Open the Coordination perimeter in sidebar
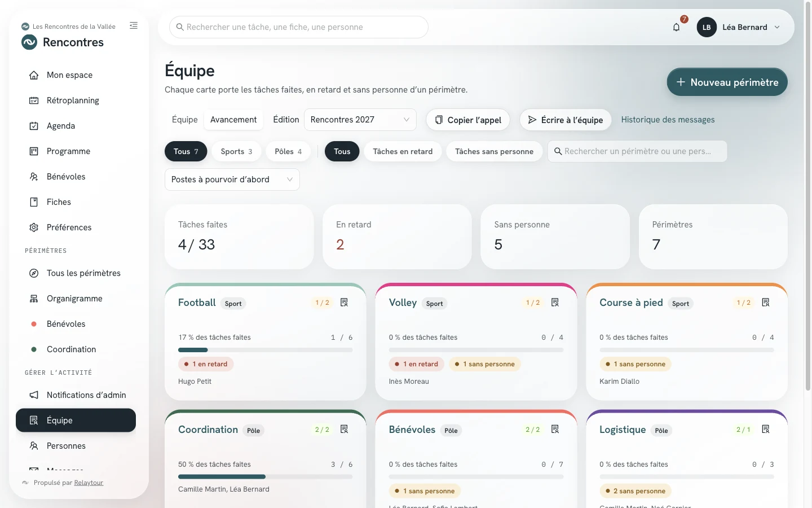Viewport: 812px width, 508px height. click(x=76, y=349)
